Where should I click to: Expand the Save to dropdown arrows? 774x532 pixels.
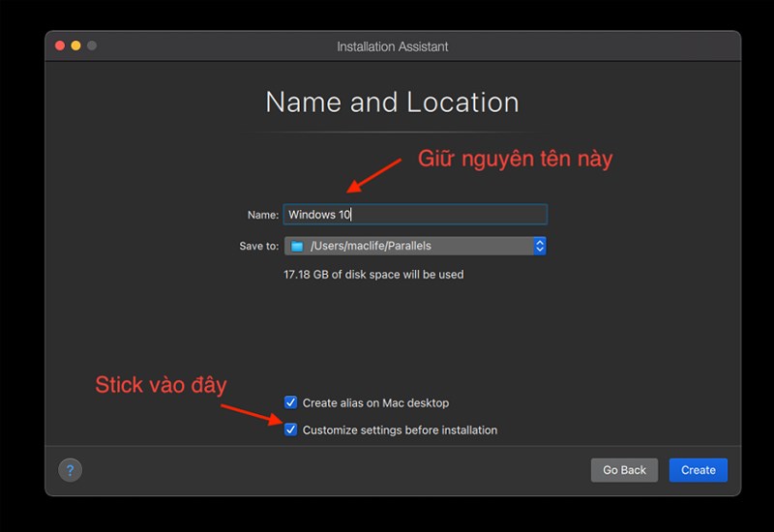click(540, 247)
